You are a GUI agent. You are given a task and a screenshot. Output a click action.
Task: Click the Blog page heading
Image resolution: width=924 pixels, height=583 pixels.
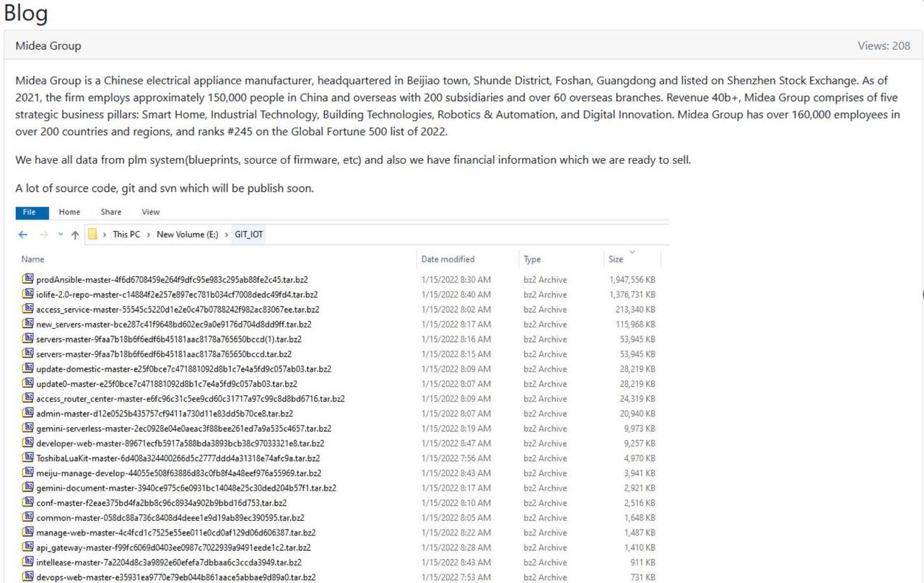(x=26, y=12)
